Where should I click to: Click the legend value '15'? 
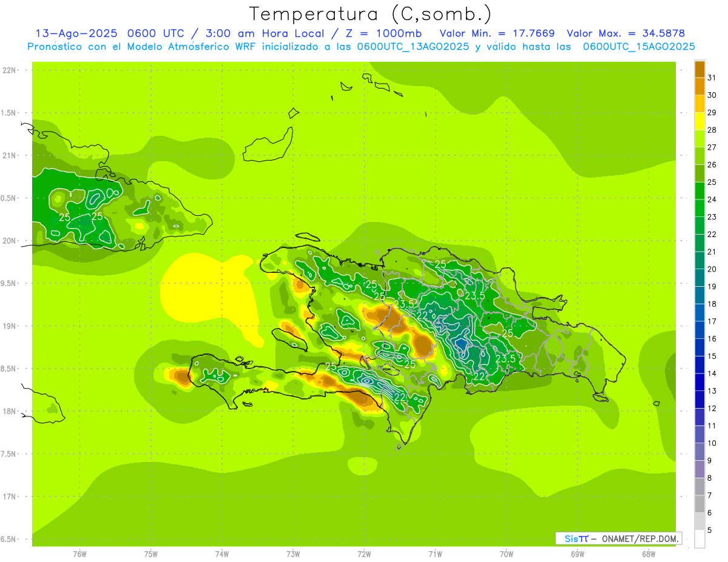coord(712,356)
